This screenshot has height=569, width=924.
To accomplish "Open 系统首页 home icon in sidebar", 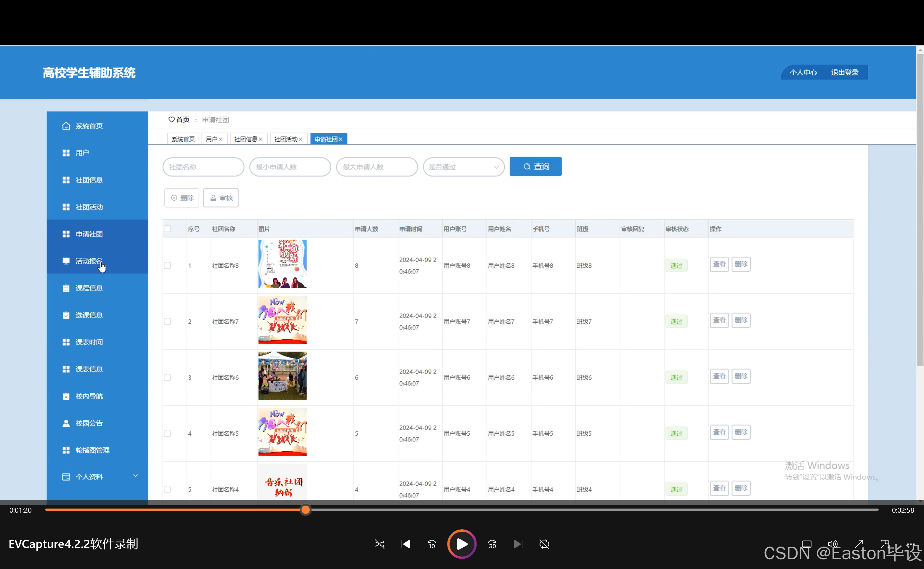I will point(66,126).
